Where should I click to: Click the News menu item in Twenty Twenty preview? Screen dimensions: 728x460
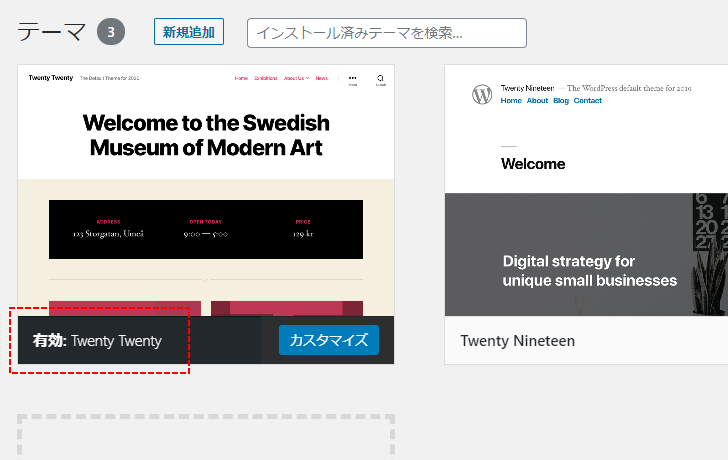[x=321, y=78]
